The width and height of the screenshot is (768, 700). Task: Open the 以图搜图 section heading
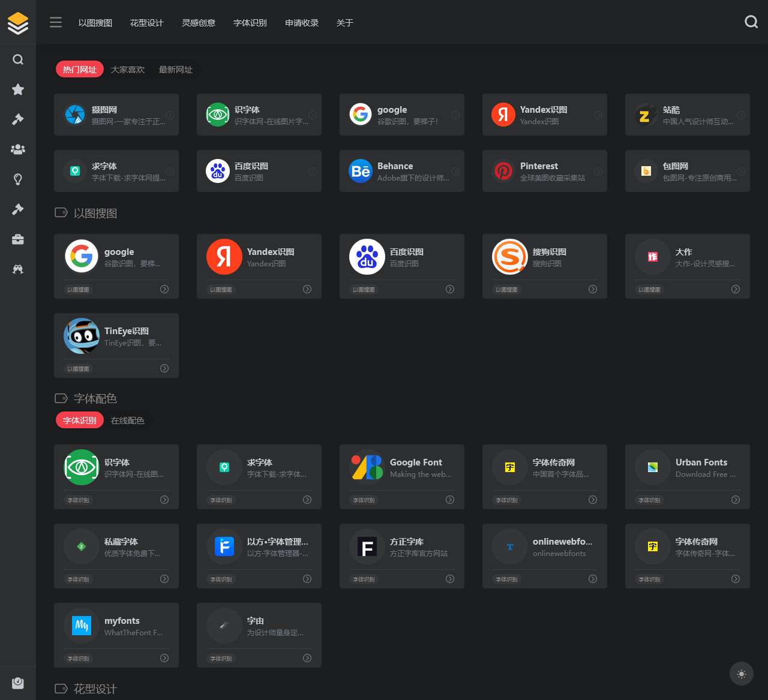tap(95, 213)
